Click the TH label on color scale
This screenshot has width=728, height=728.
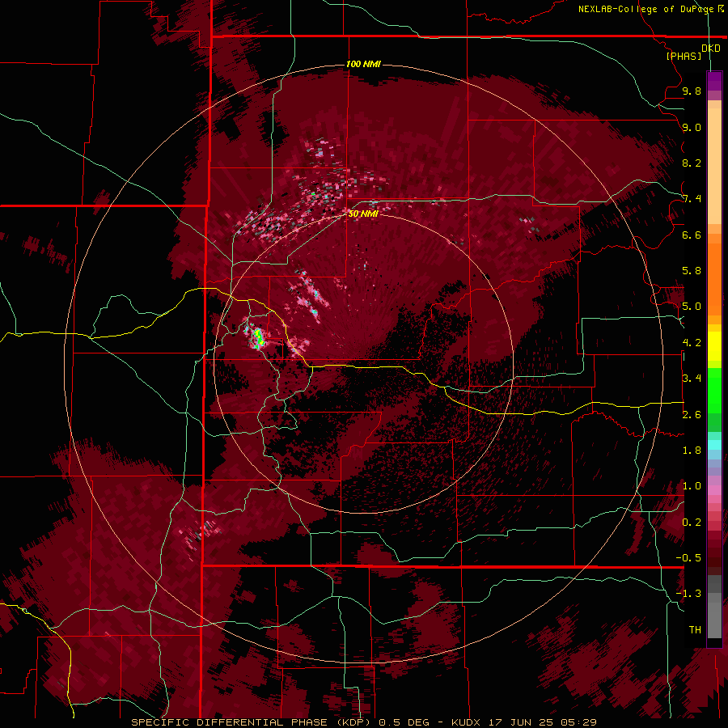pos(695,630)
